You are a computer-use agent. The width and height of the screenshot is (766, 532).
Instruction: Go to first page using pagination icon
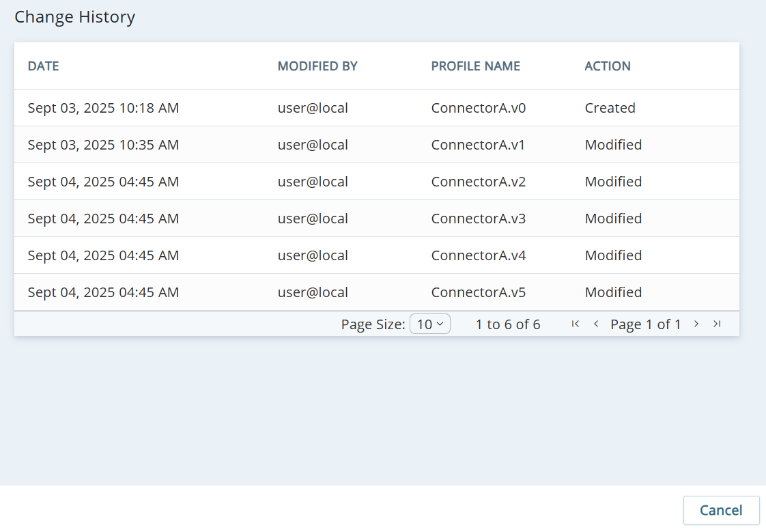pyautogui.click(x=576, y=324)
